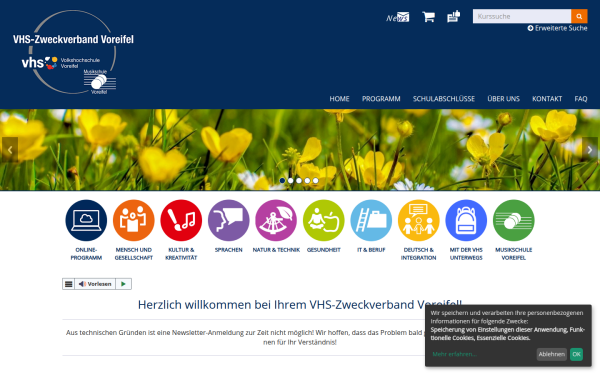Open Deutsch & Integration yellow icon
This screenshot has width=600, height=375.
tap(419, 220)
